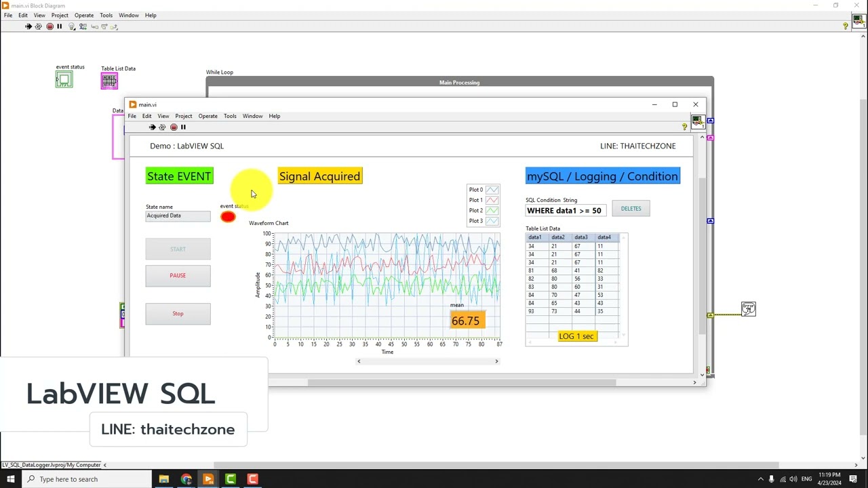Click the red event status LED
Screen dimensions: 868x488
click(228, 217)
